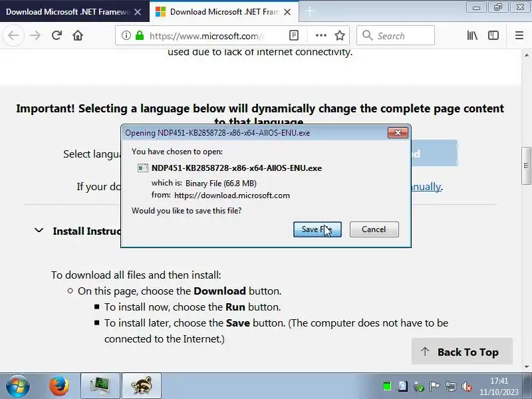The width and height of the screenshot is (532, 399).
Task: Show site information icon in address bar
Action: (x=126, y=35)
